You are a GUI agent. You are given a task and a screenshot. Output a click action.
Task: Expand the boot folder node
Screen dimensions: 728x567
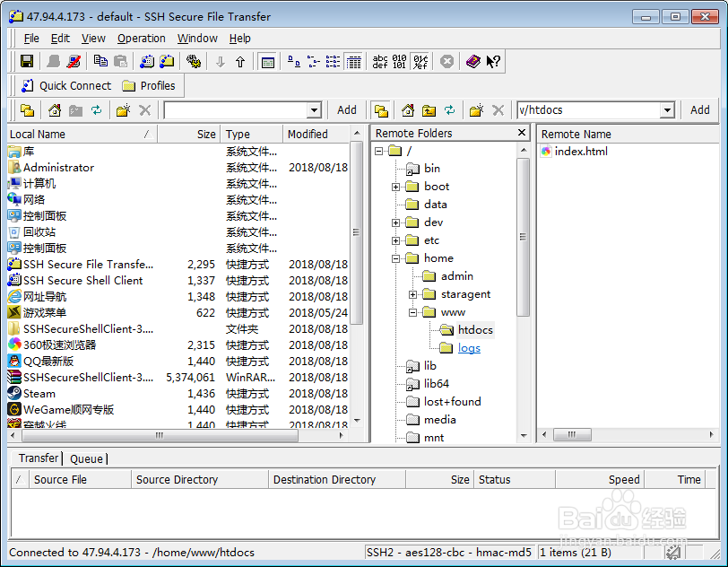tap(395, 187)
